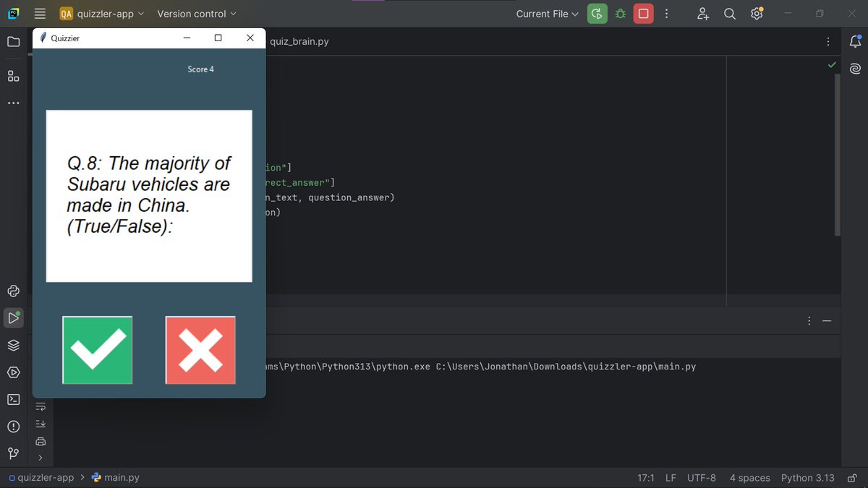Image resolution: width=868 pixels, height=488 pixels.
Task: Open editor tabs three-dot options menu
Action: (x=828, y=42)
